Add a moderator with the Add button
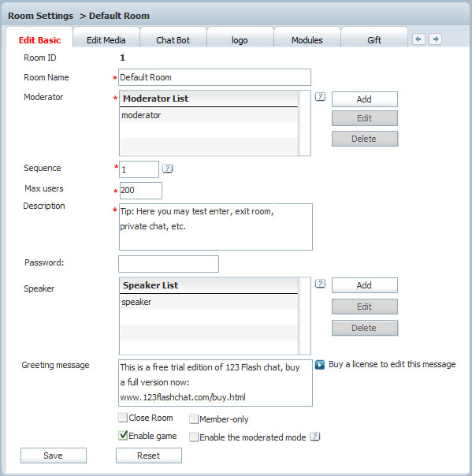 pyautogui.click(x=364, y=99)
